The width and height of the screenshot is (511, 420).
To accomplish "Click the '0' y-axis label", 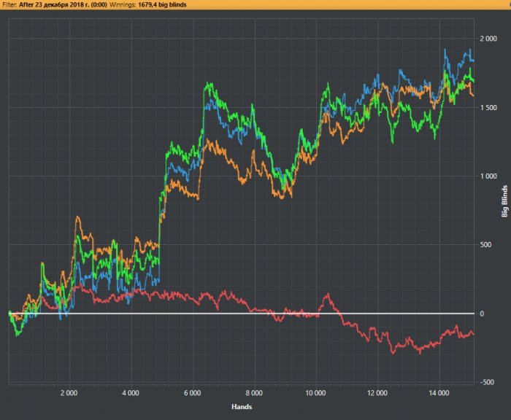I will [x=482, y=314].
